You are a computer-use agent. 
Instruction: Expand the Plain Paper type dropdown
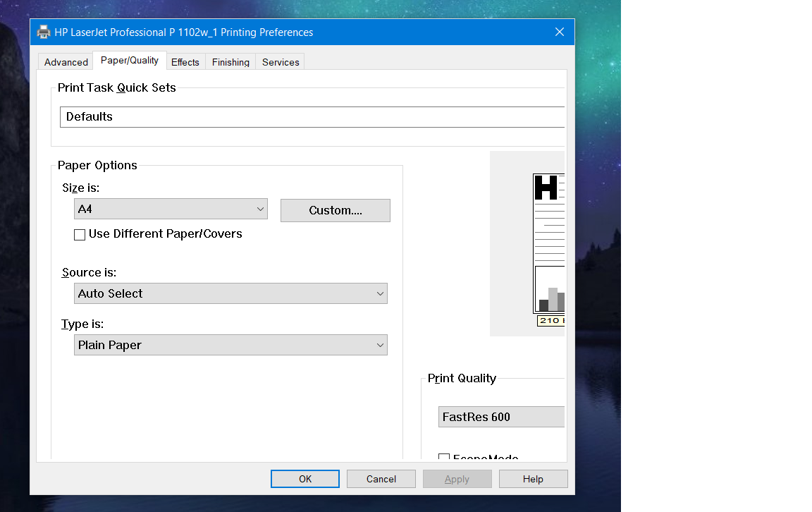tap(230, 345)
